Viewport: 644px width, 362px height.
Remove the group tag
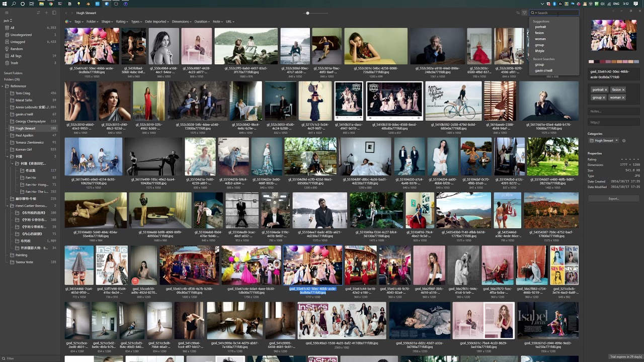pos(604,98)
